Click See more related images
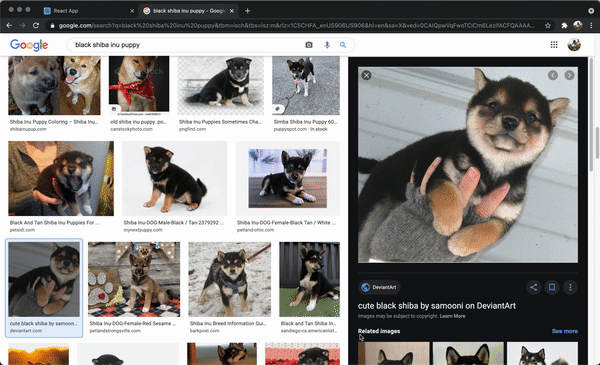Screen dimensions: 600x365 coord(565,331)
